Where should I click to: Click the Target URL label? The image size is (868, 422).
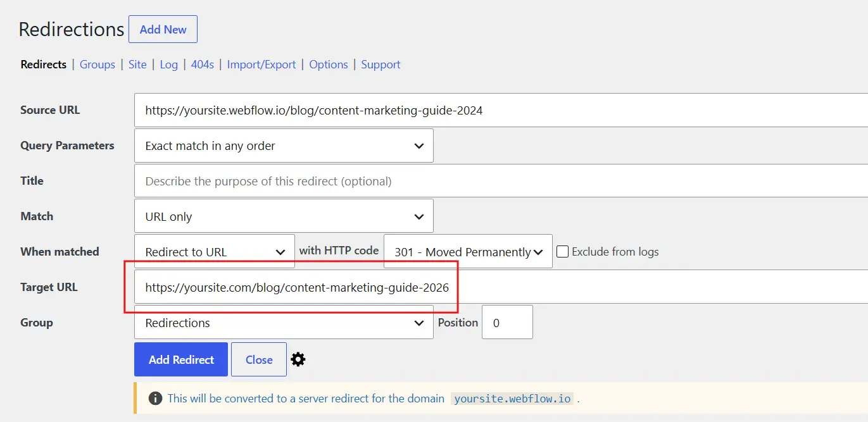point(49,287)
